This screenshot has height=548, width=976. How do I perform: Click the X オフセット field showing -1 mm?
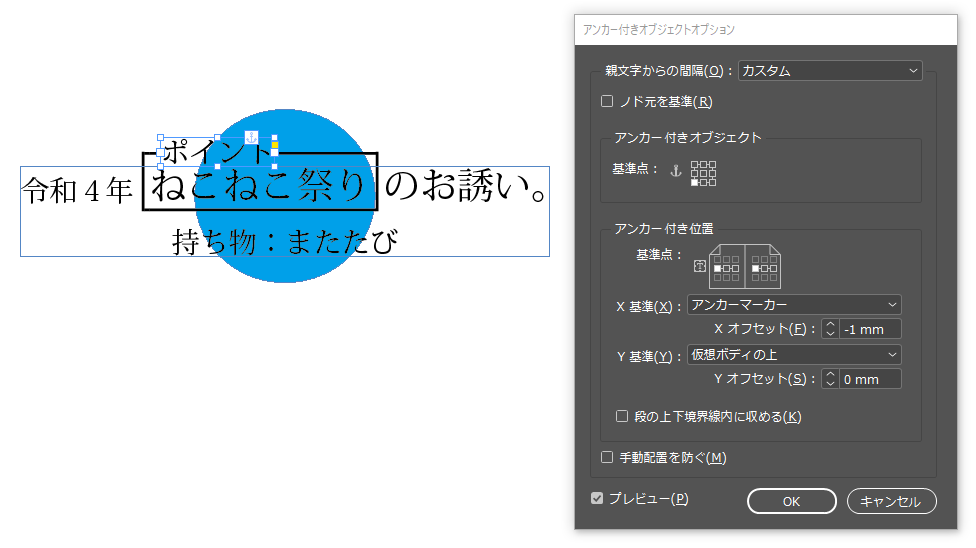[870, 329]
